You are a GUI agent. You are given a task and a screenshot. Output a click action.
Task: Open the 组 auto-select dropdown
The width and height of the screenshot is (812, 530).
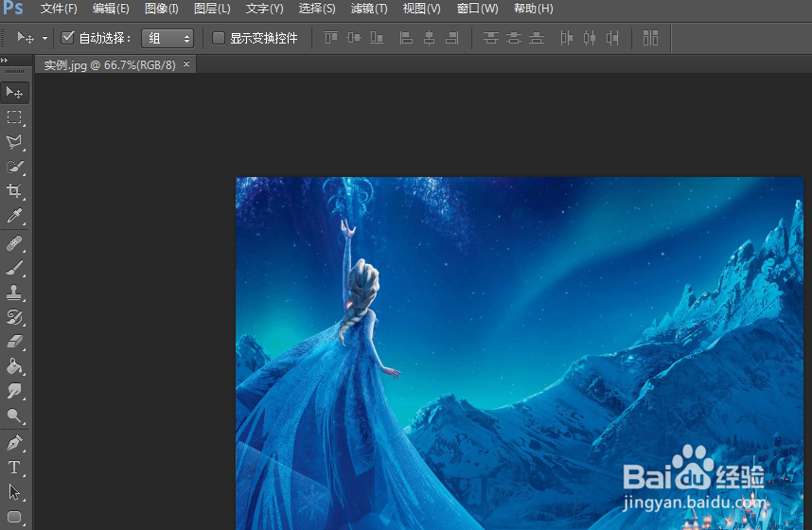168,38
